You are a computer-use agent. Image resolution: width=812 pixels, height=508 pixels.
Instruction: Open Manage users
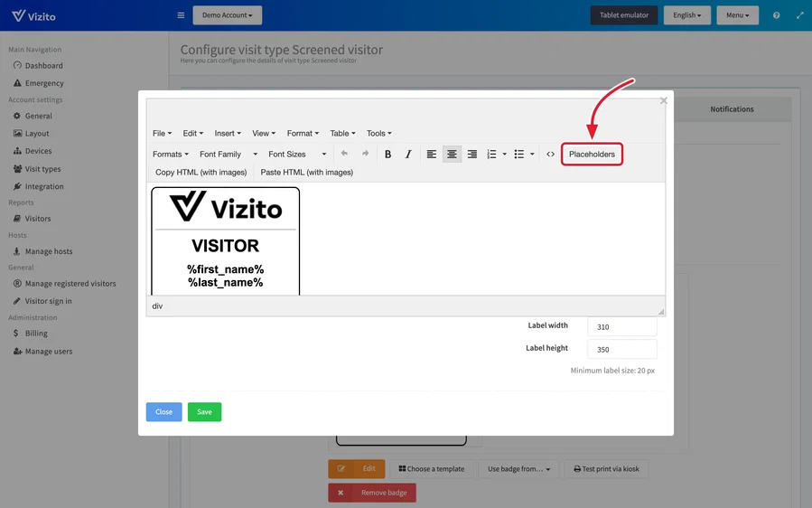point(49,352)
